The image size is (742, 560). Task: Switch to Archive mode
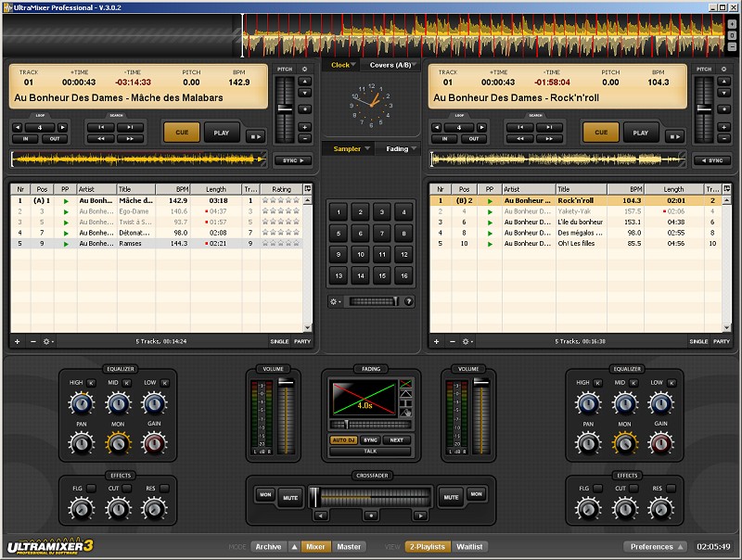coord(268,546)
